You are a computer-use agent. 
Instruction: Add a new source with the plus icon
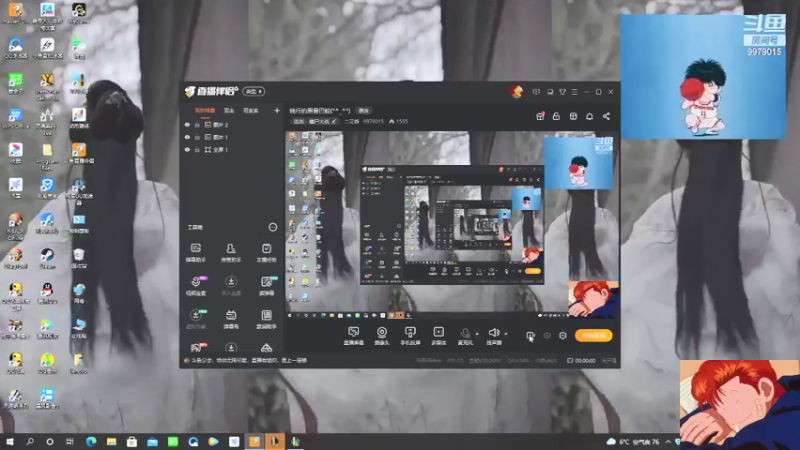pyautogui.click(x=277, y=110)
